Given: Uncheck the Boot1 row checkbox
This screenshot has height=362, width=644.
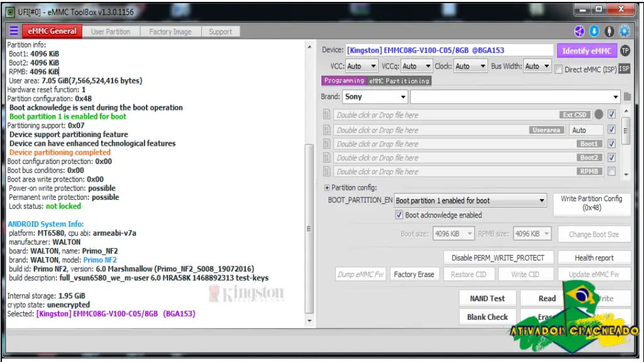Looking at the screenshot, I should click(611, 144).
